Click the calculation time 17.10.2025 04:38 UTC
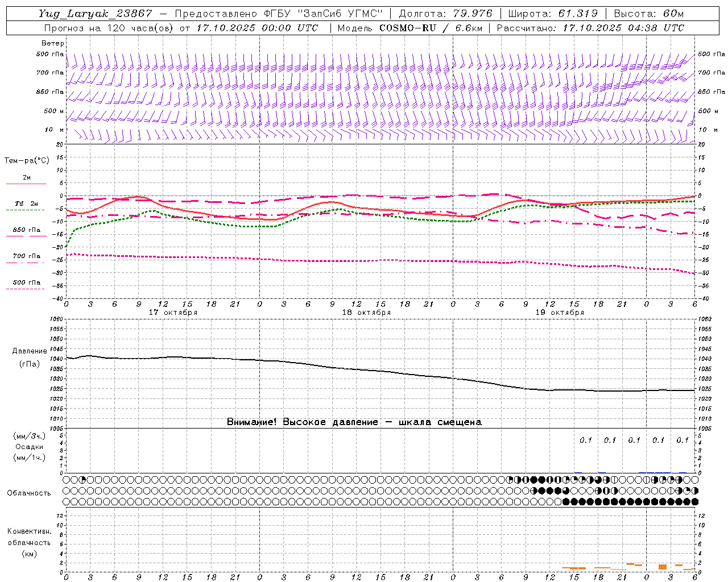 pos(623,28)
